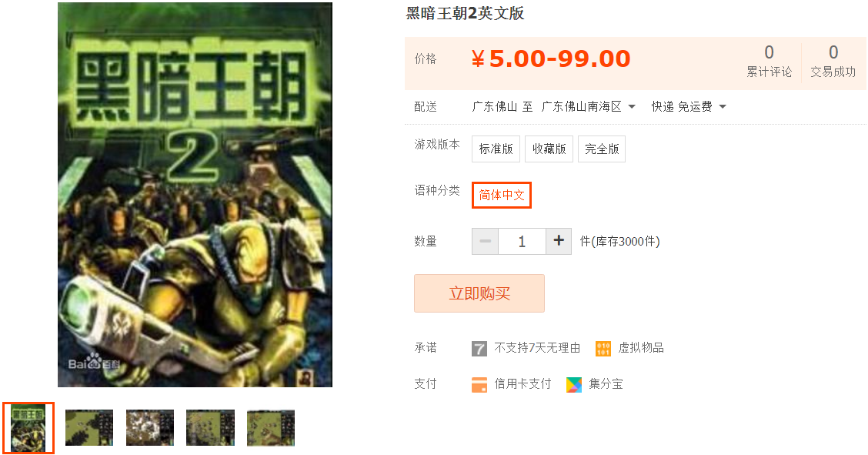This screenshot has height=455, width=868.
Task: Expand the 广东佛山南海区 delivery destination dropdown
Action: (x=589, y=106)
